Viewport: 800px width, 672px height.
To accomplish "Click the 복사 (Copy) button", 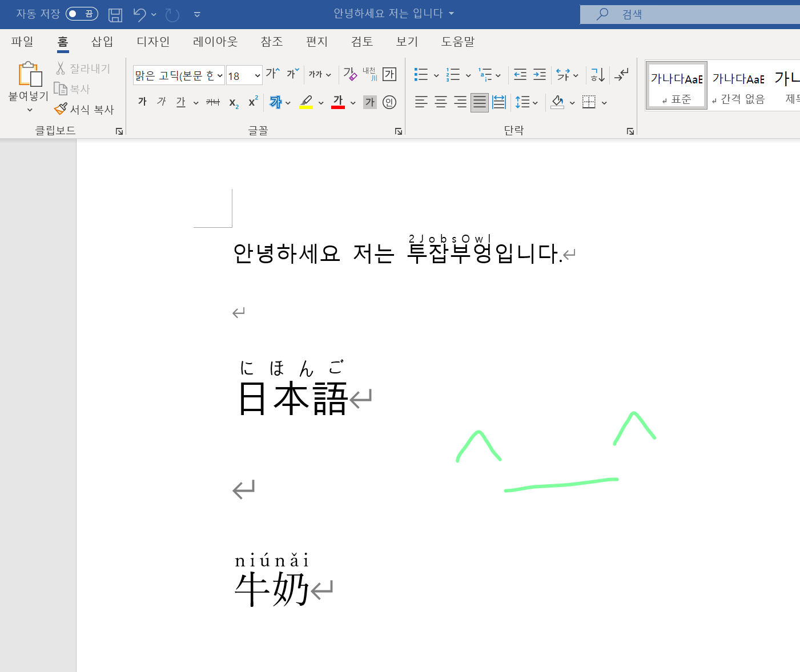I will tap(73, 89).
